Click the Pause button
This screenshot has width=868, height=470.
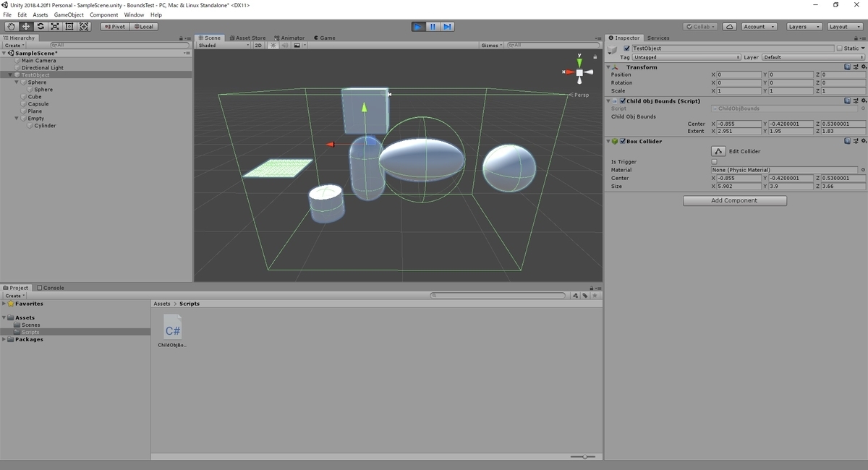(433, 27)
